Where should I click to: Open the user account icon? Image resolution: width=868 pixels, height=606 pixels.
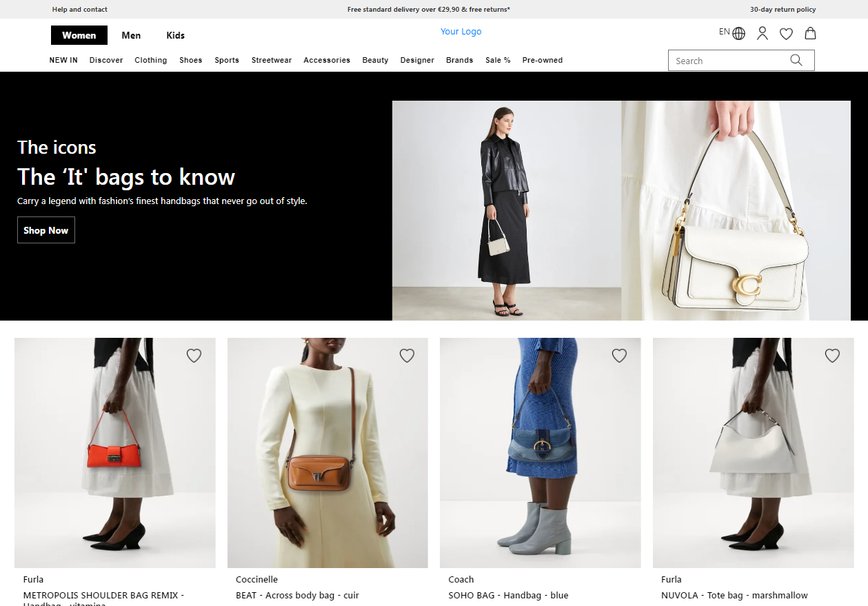(x=762, y=33)
